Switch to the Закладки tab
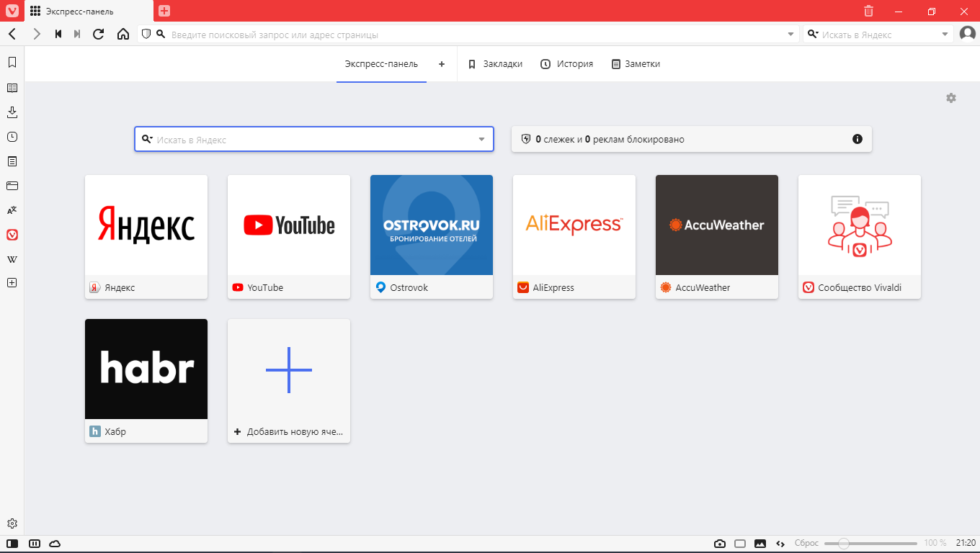 click(495, 64)
